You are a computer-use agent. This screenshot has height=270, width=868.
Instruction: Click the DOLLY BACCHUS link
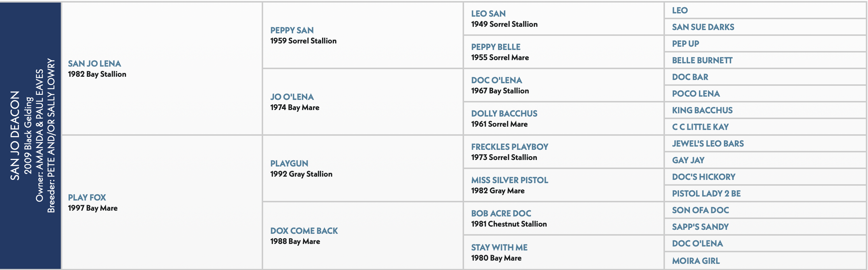pyautogui.click(x=504, y=114)
